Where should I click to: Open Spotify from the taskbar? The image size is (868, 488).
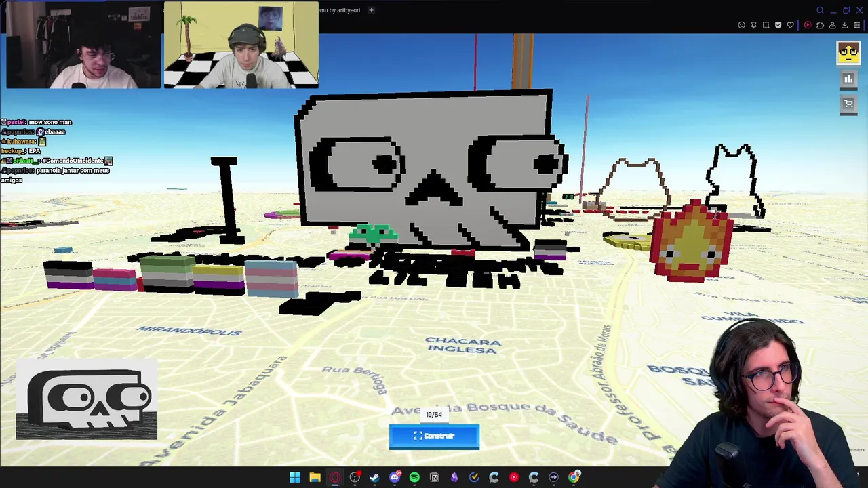coord(414,477)
